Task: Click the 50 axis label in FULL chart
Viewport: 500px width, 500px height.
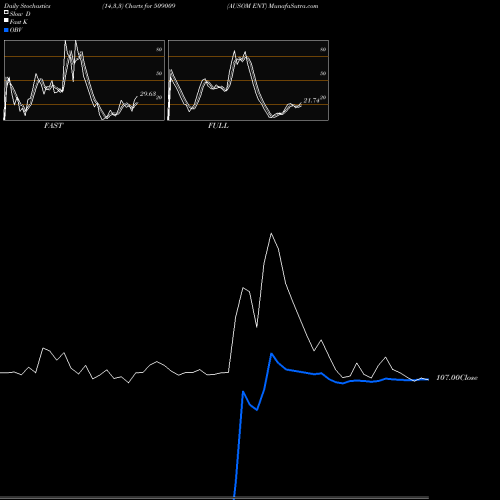Action: pos(323,73)
